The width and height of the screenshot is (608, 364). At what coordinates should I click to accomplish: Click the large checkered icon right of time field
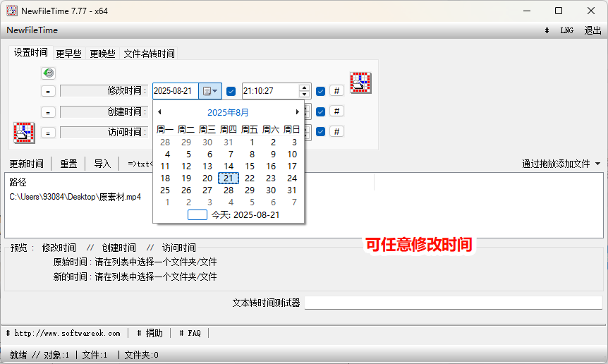point(360,83)
